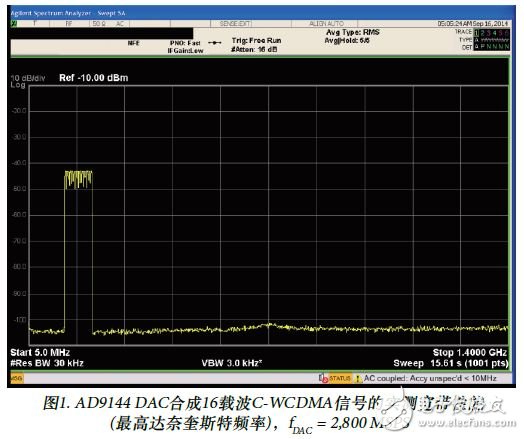Click the AC coupled warning icon
The image size is (524, 439).
click(358, 379)
